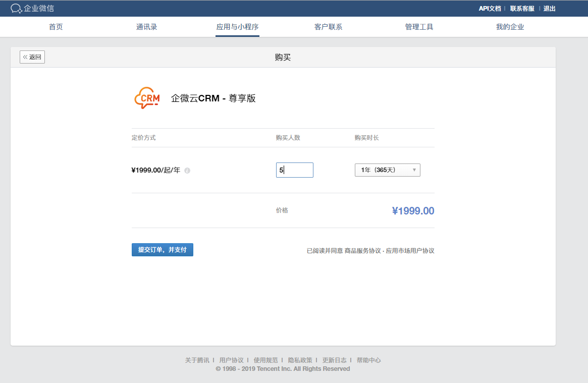Click the 购买 page heading
This screenshot has height=383, width=588.
283,58
